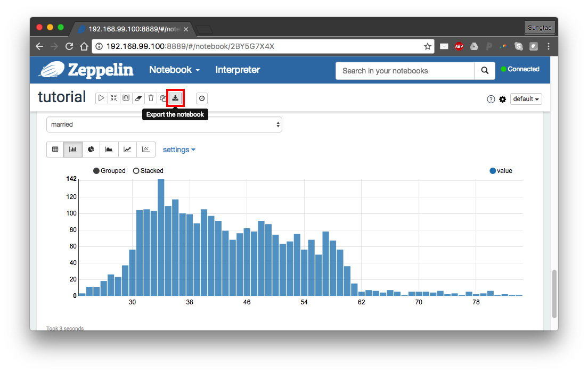588x373 pixels.
Task: Click the trash icon to remove notebook
Action: (x=151, y=98)
